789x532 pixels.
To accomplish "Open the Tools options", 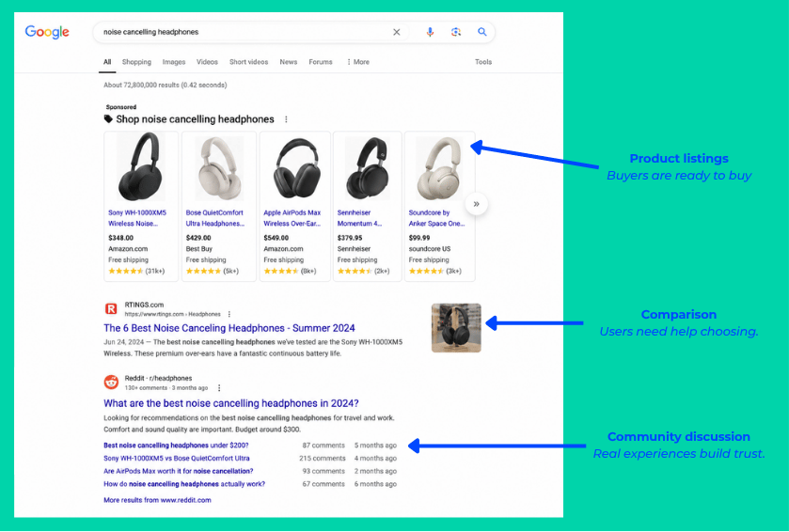I will [483, 62].
